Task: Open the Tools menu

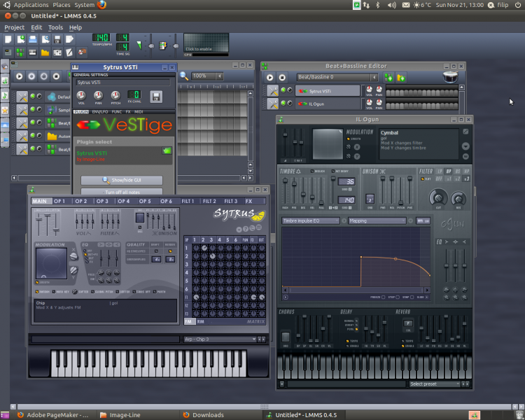Action: pyautogui.click(x=55, y=27)
